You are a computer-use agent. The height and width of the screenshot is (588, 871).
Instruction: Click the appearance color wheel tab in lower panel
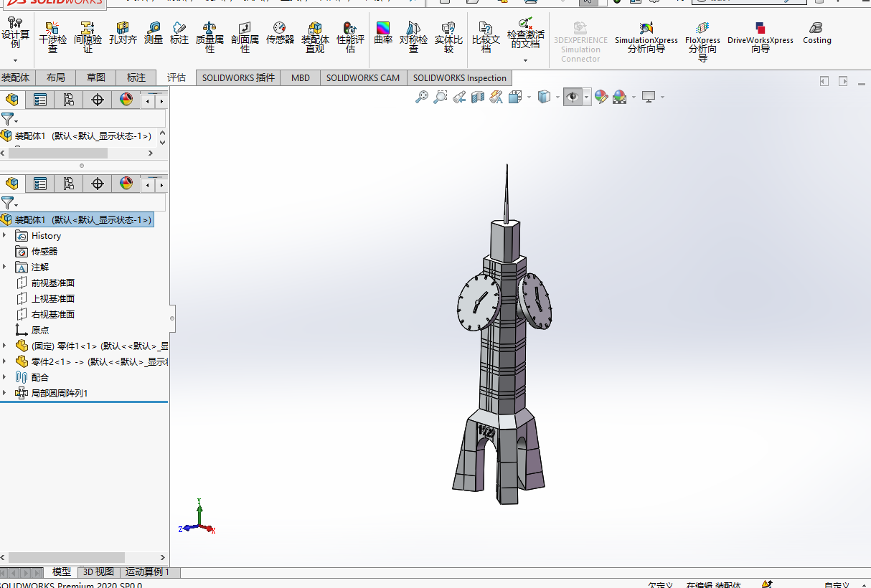[x=126, y=184]
